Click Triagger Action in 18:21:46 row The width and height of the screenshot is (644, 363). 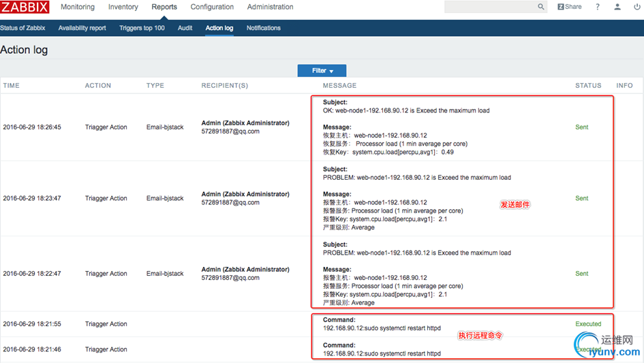[x=106, y=349]
